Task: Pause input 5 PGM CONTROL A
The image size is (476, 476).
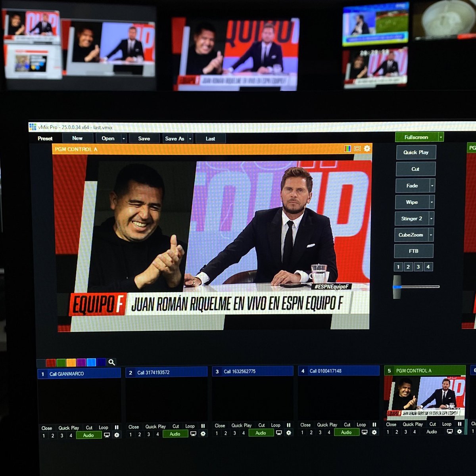Action: click(459, 424)
